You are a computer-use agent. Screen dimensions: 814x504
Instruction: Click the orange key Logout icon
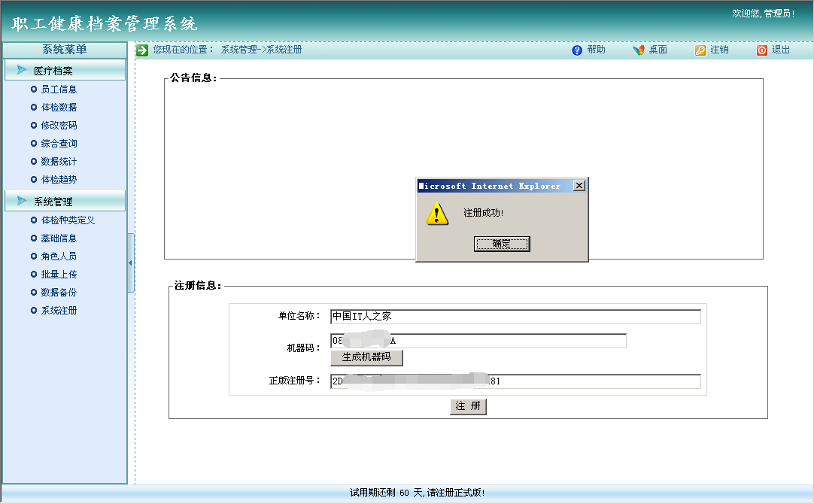coord(700,50)
